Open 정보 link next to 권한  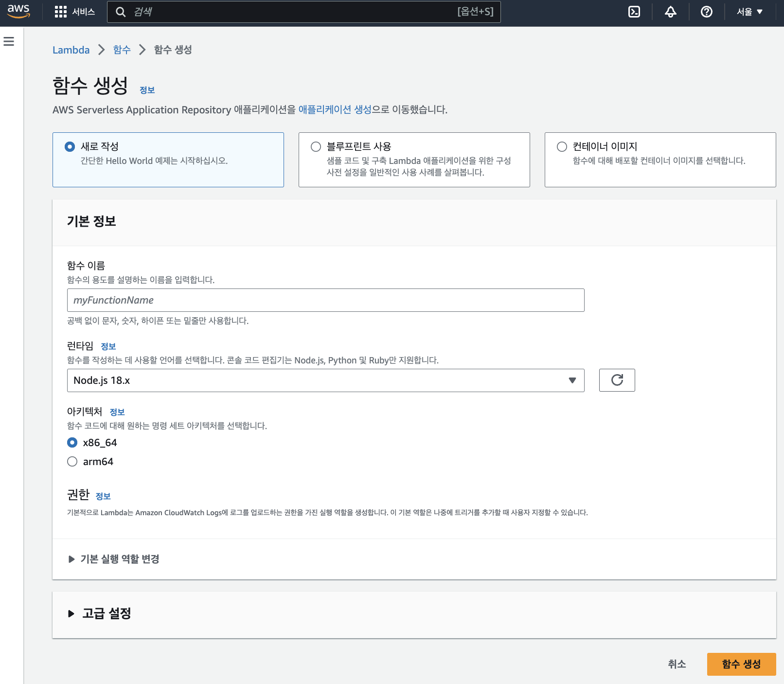click(103, 496)
